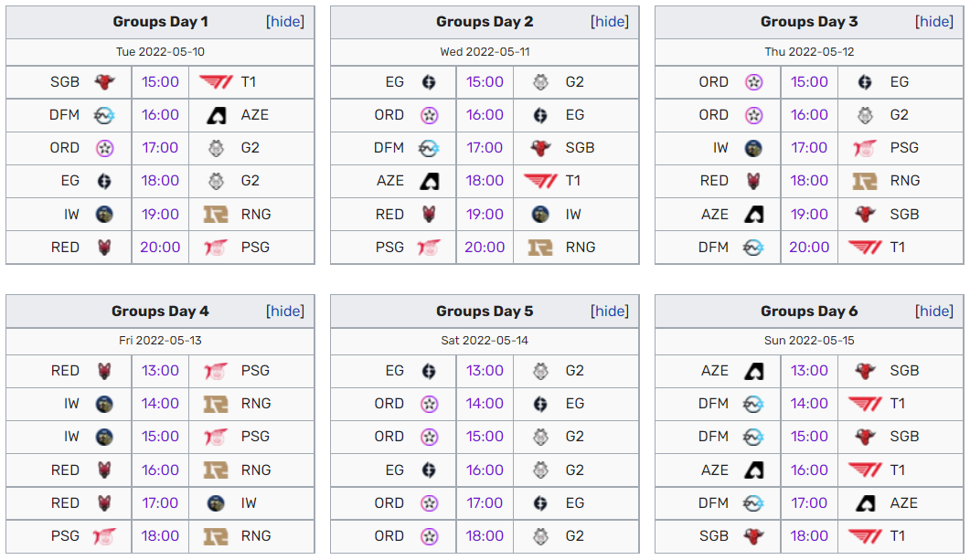Click the EG logo in Day 5's 13:00 match
The height and width of the screenshot is (560, 970).
click(x=429, y=371)
